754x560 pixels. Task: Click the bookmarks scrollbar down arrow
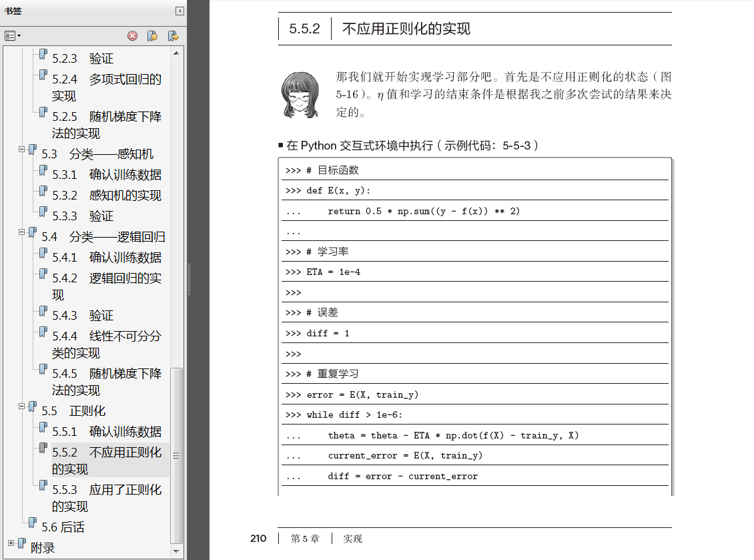click(176, 551)
